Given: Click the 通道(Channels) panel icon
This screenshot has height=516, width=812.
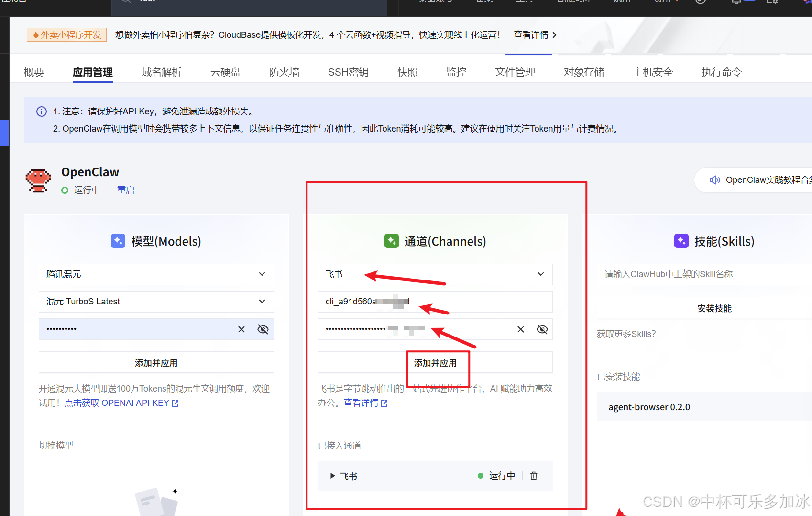Looking at the screenshot, I should coord(392,241).
